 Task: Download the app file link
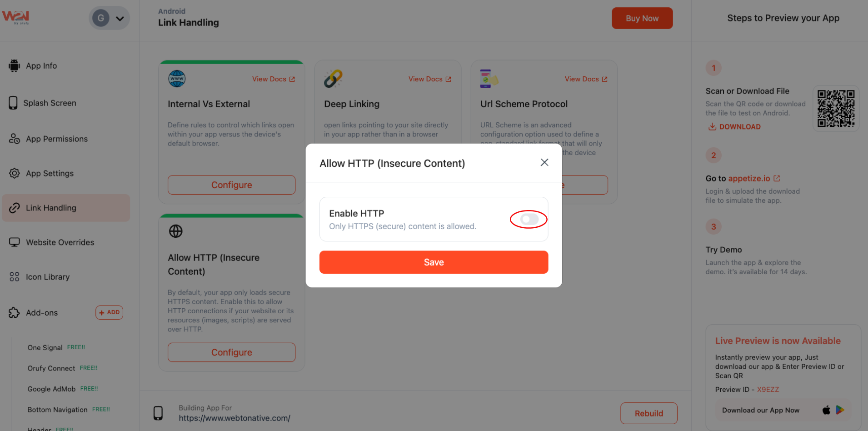[735, 127]
